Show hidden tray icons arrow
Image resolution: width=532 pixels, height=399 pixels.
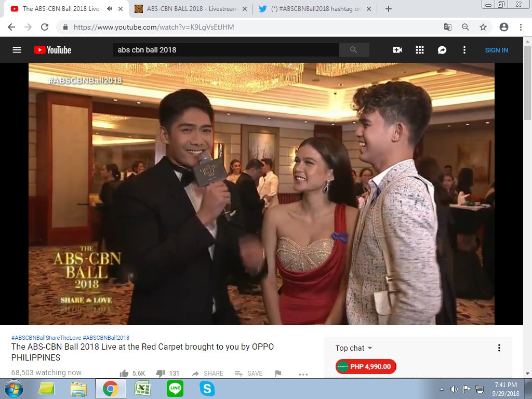pos(442,389)
